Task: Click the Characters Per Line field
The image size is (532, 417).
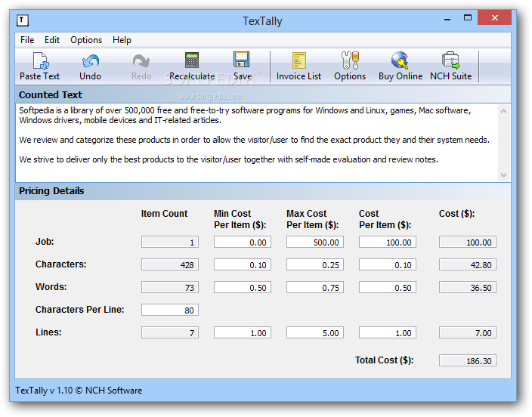Action: click(169, 310)
